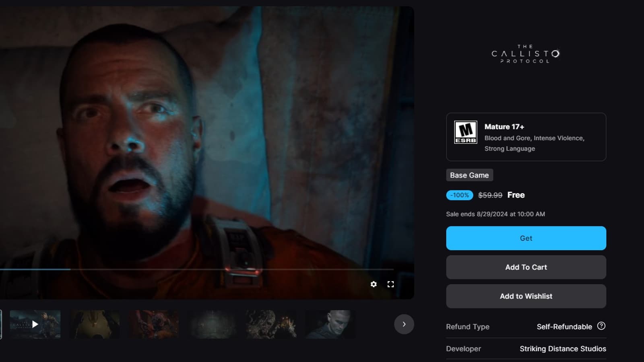
Task: Click the main trailer video frame
Action: (x=207, y=152)
